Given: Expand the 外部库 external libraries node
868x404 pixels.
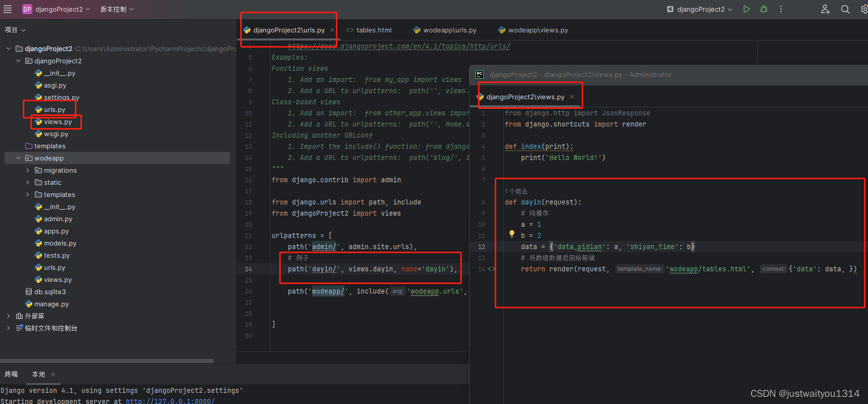Looking at the screenshot, I should pyautogui.click(x=9, y=316).
